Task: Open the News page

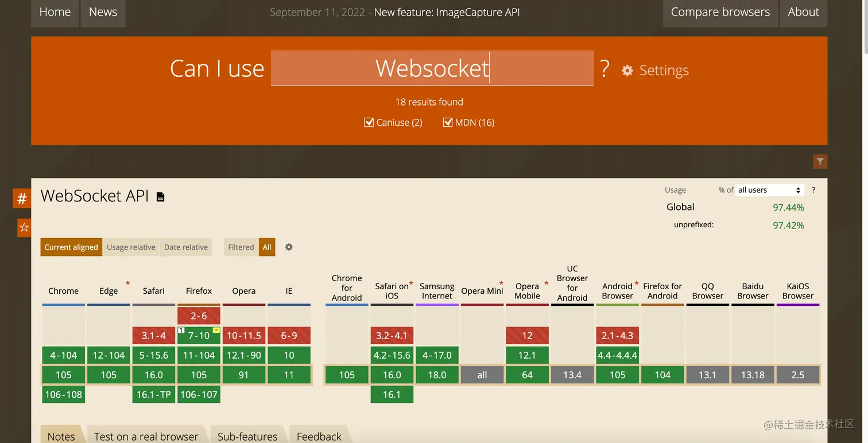Action: point(103,12)
